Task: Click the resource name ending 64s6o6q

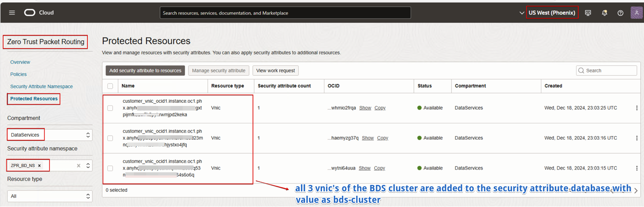Action: click(162, 168)
